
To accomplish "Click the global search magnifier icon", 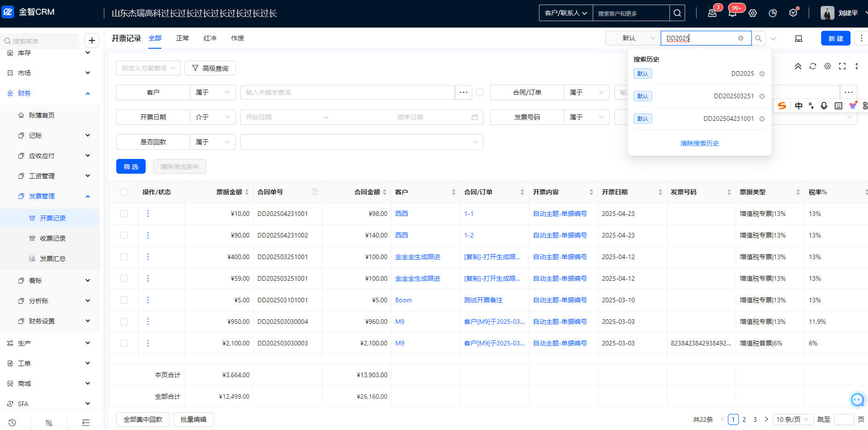I will [677, 13].
